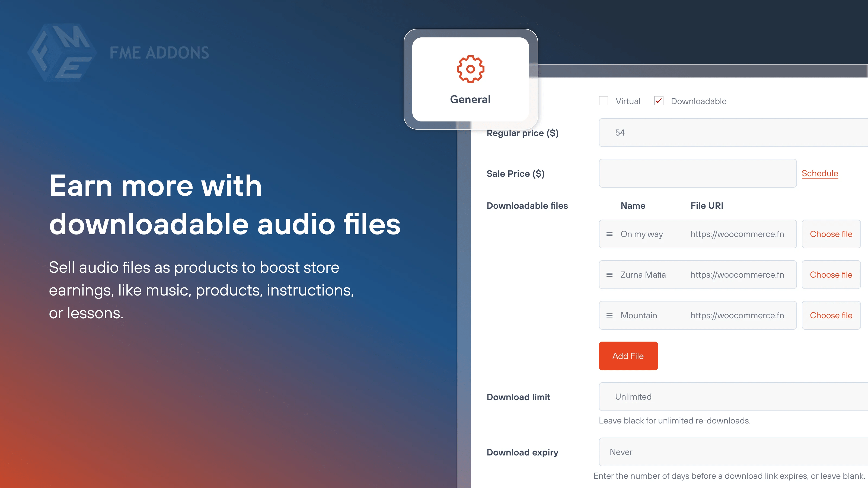Click inside the empty Sale Price field
The height and width of the screenshot is (488, 868).
click(x=697, y=173)
